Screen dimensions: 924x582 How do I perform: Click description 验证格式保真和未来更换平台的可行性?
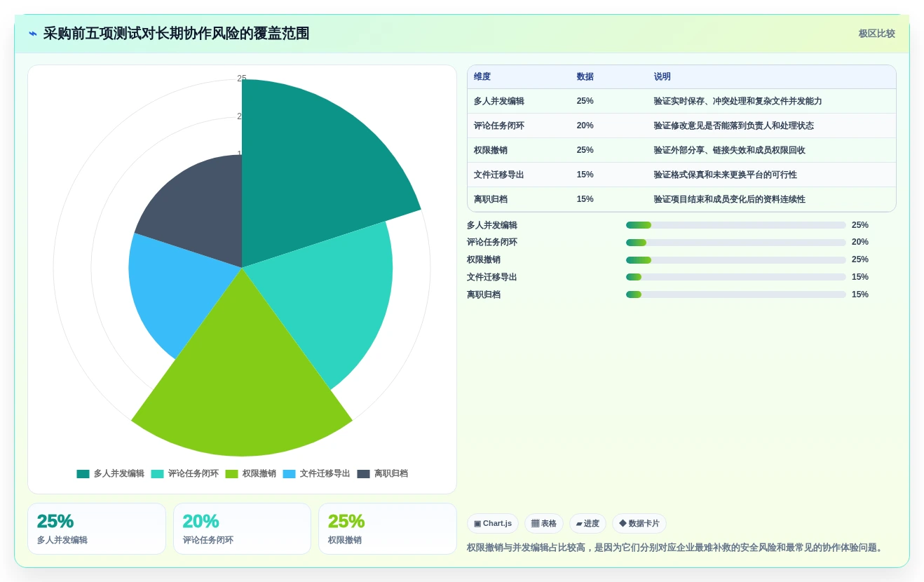(x=725, y=175)
